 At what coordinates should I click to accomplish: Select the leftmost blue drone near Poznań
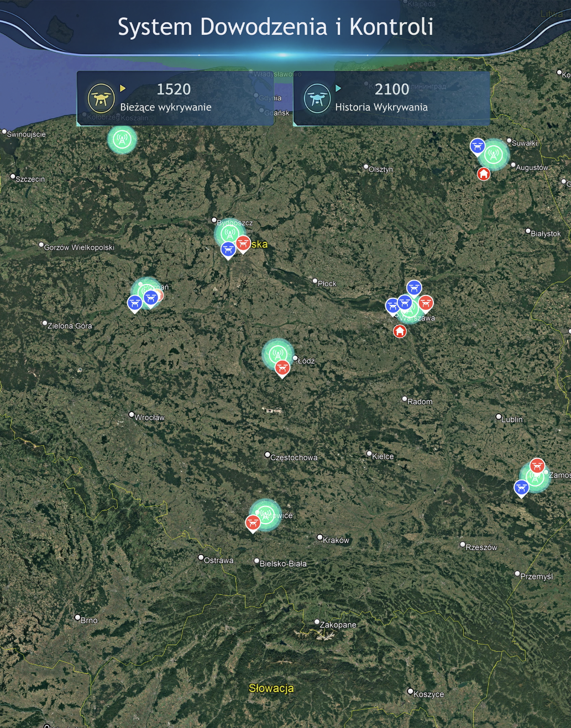point(135,302)
